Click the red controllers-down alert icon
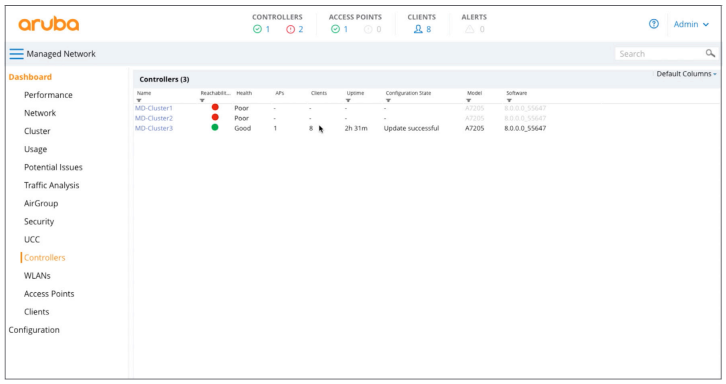This screenshot has width=726, height=384. (x=290, y=29)
